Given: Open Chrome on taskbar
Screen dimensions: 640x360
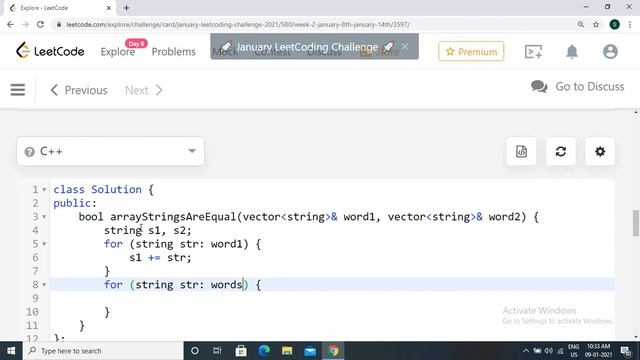Looking at the screenshot, I should pyautogui.click(x=333, y=351).
